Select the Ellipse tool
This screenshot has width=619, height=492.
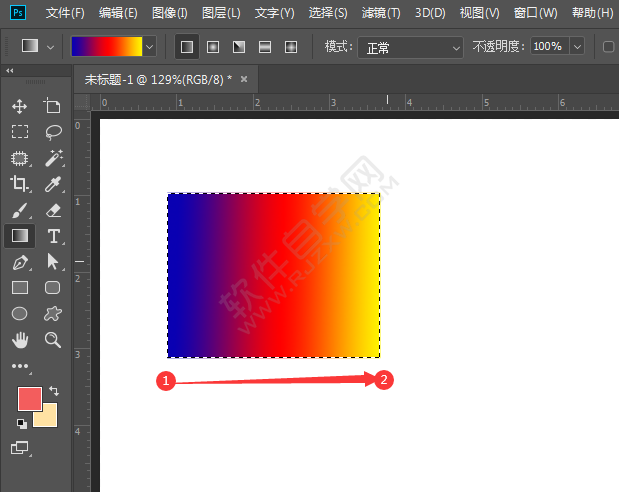click(19, 314)
